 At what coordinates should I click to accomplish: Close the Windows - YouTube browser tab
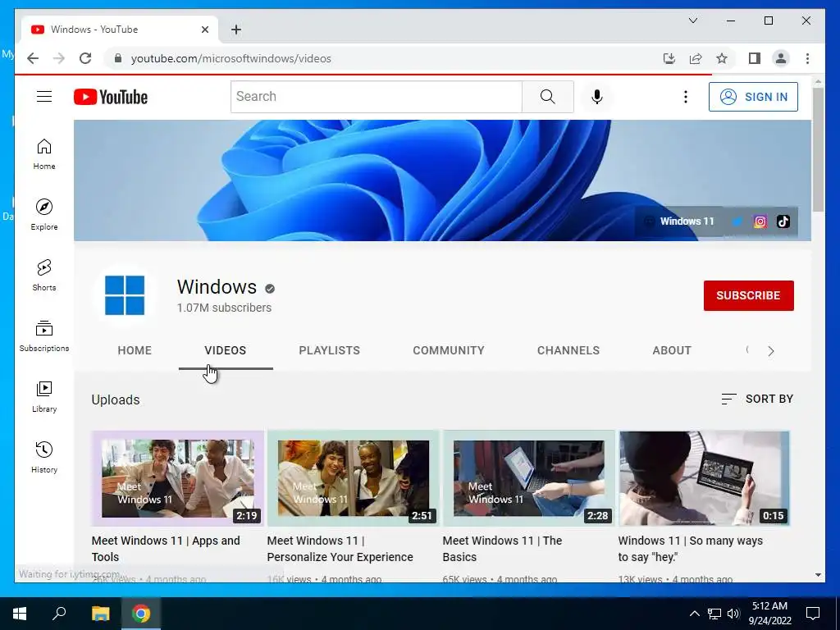click(204, 30)
